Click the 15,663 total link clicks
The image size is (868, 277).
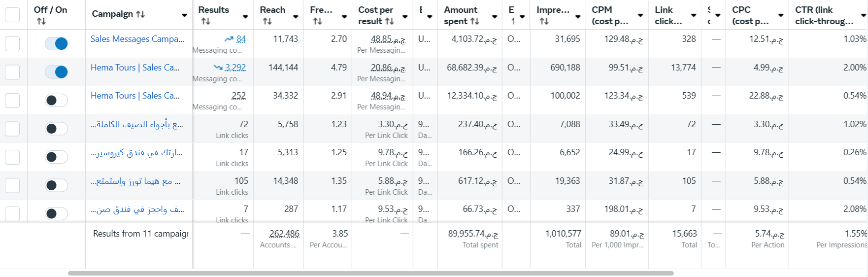[684, 234]
